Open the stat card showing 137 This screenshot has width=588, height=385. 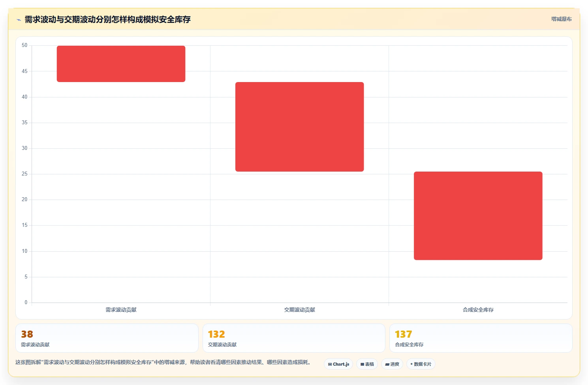coord(481,338)
